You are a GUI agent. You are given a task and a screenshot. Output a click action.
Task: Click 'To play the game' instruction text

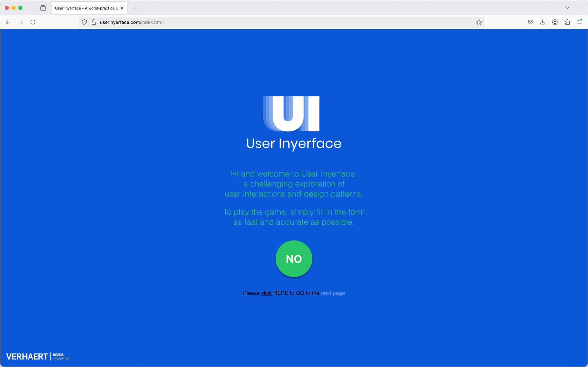(294, 217)
